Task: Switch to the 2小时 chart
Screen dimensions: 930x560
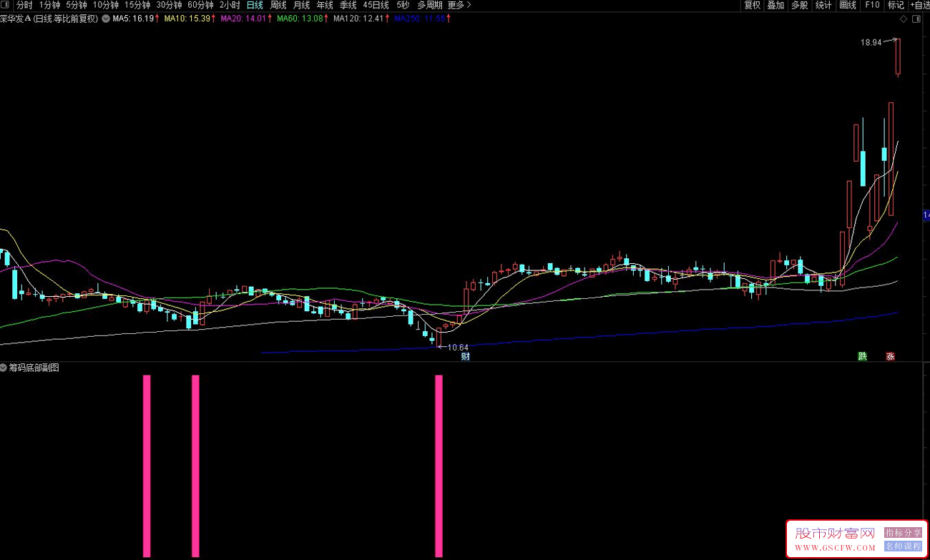Action: (230, 5)
